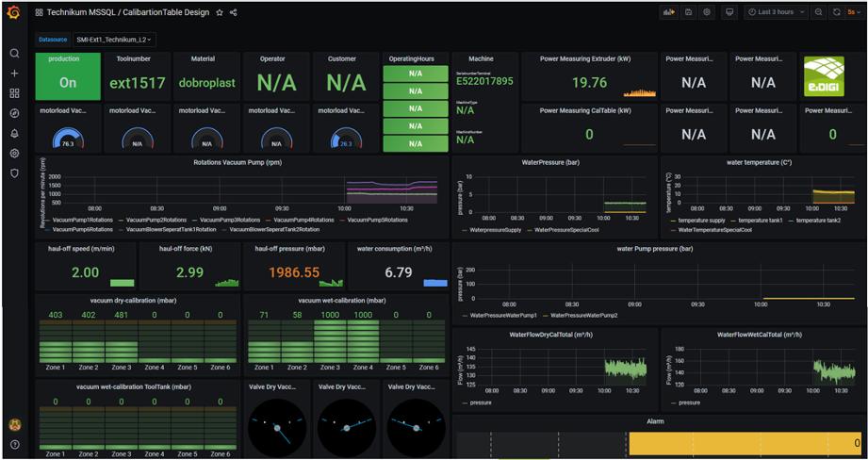Click the Add panel icon in top bar
868x460 pixels.
point(669,12)
